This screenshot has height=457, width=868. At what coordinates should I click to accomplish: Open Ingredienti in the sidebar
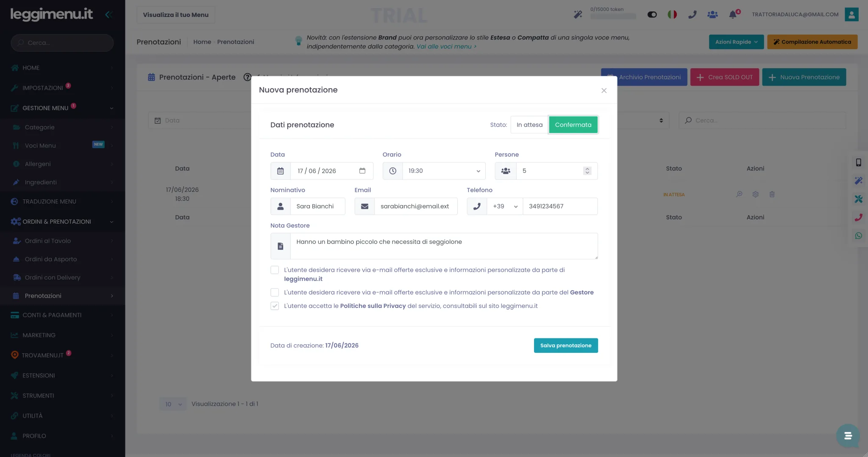(62, 182)
